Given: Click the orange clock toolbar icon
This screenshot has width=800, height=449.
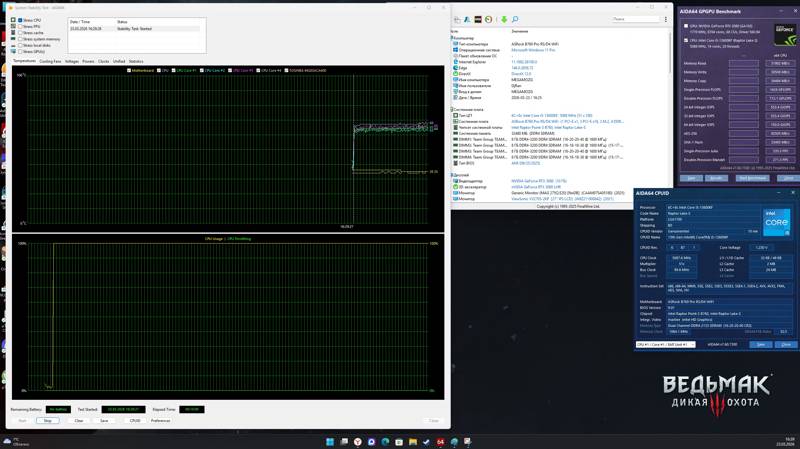Looking at the screenshot, I should tap(488, 19).
